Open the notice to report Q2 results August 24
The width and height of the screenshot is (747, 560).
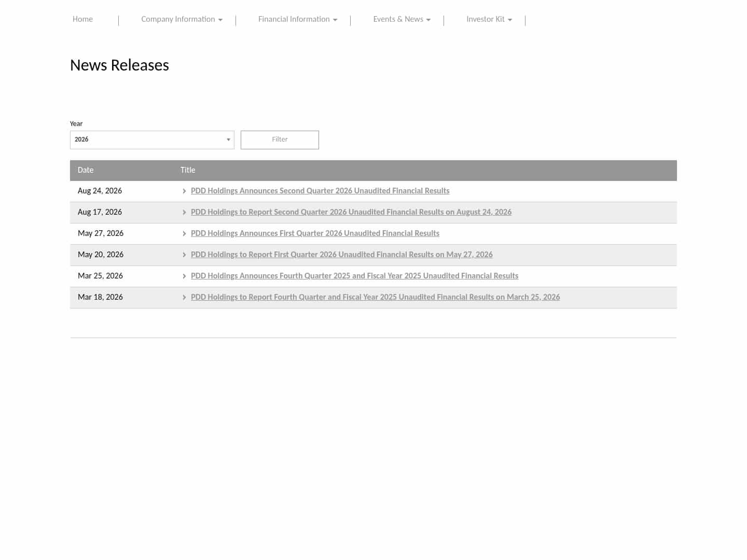[351, 212]
